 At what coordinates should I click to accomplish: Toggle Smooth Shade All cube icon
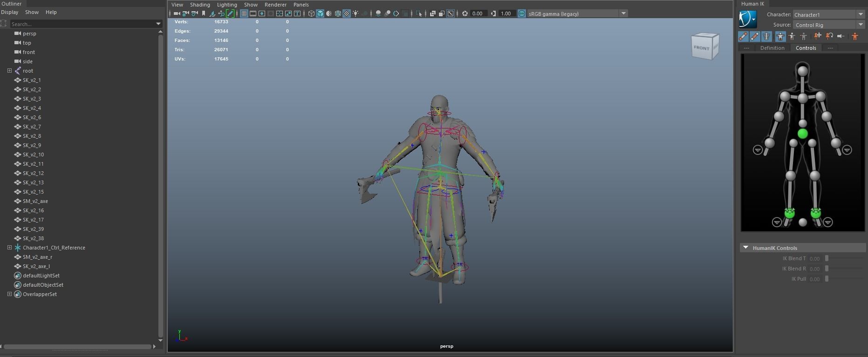coord(320,13)
